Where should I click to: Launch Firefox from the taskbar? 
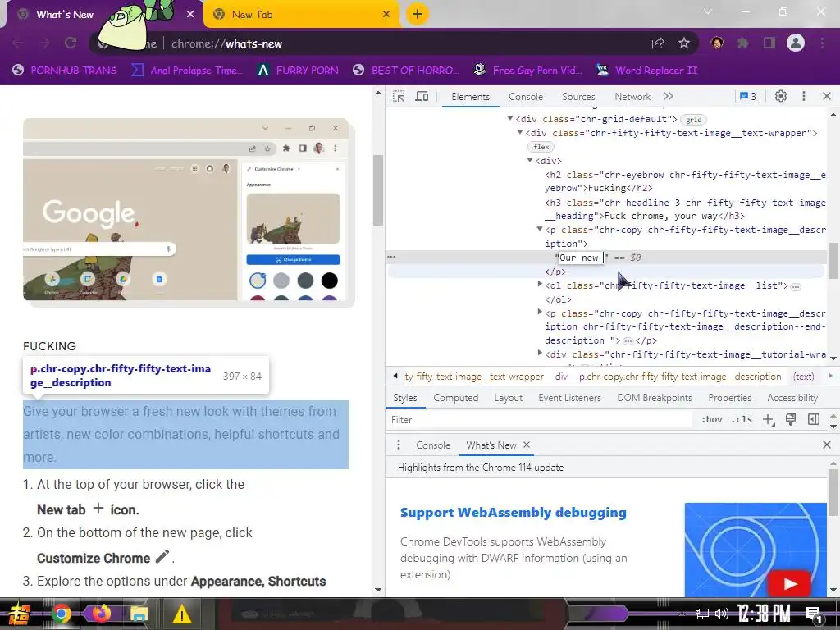click(x=101, y=614)
